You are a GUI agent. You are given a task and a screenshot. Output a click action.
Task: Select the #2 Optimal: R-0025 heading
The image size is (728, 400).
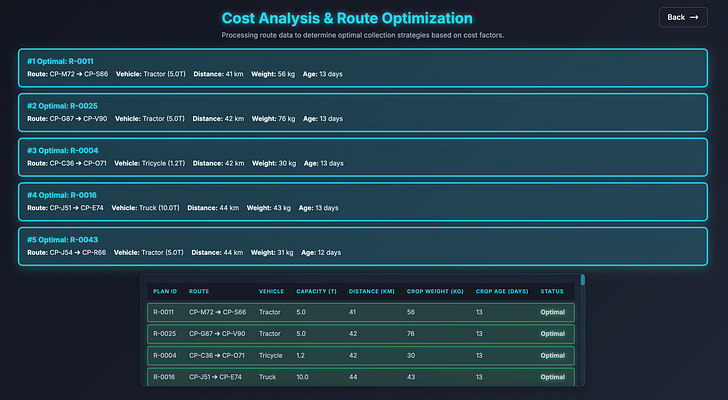click(x=62, y=106)
